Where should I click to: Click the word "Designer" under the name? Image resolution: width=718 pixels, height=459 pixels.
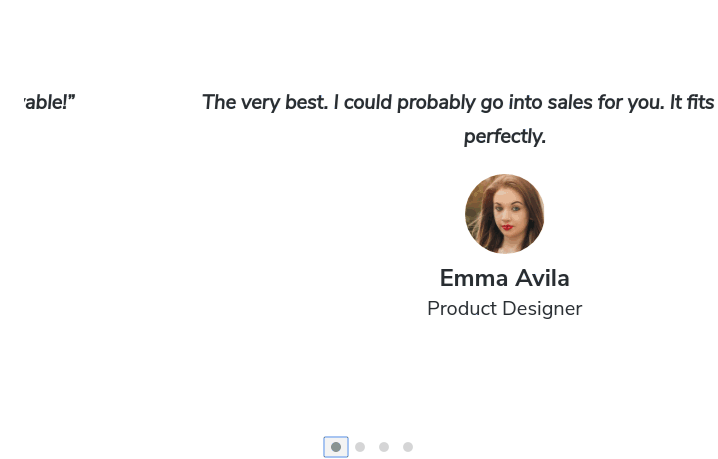543,309
